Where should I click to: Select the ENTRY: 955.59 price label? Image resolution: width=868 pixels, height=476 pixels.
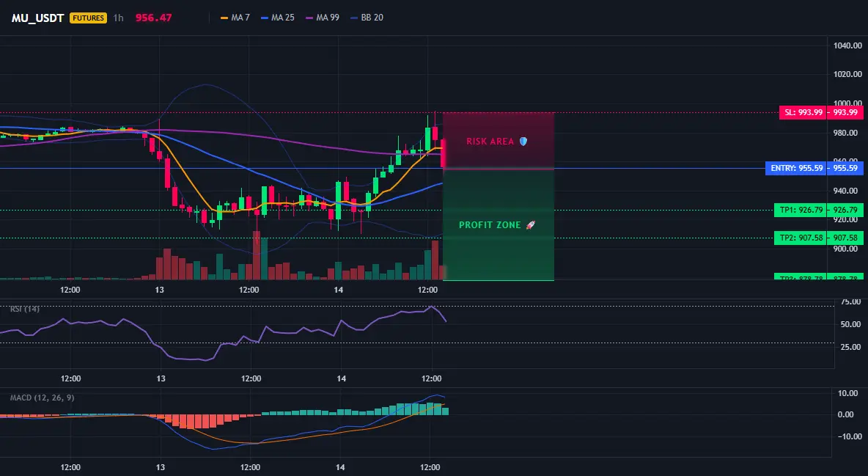[x=796, y=168]
